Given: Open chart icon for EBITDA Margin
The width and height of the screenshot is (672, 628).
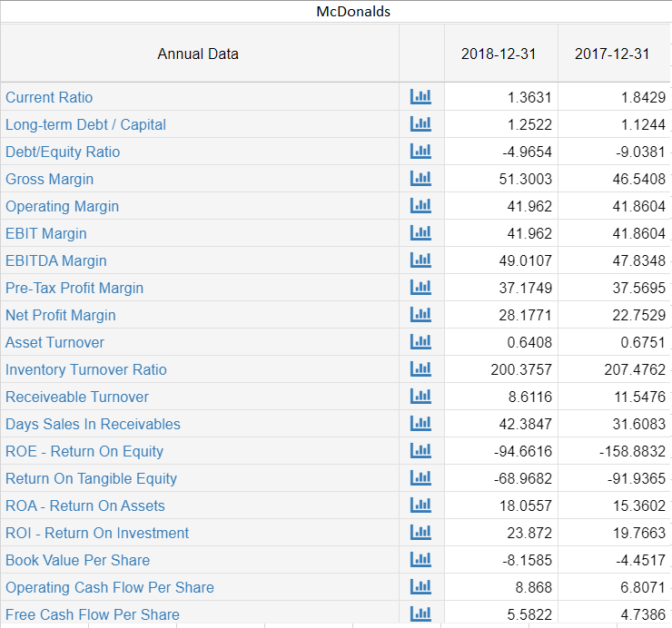Looking at the screenshot, I should 420,260.
